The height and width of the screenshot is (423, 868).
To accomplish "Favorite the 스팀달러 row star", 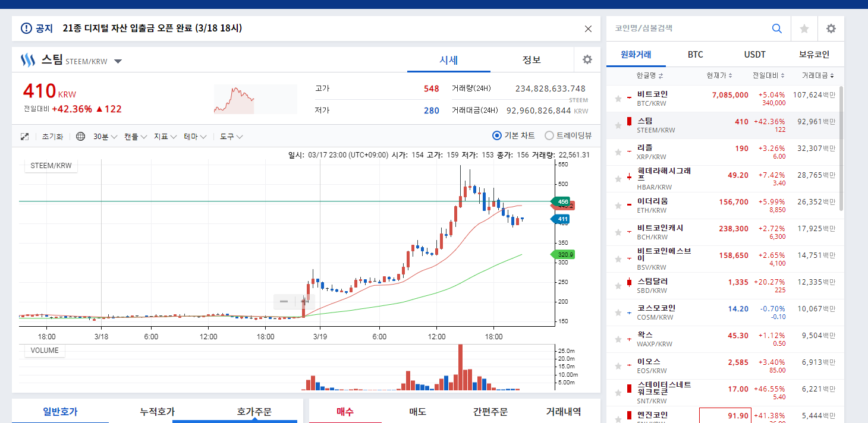I will point(618,286).
